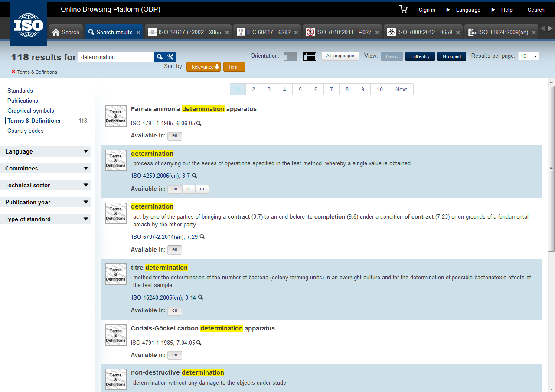The image size is (555, 392).
Task: Close the ISO 14617-5:2002 tab
Action: tap(227, 33)
